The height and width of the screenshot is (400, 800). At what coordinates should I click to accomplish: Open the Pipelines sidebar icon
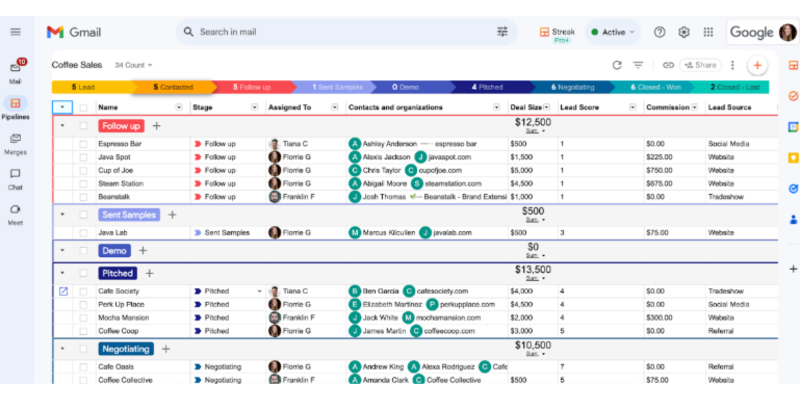15,106
